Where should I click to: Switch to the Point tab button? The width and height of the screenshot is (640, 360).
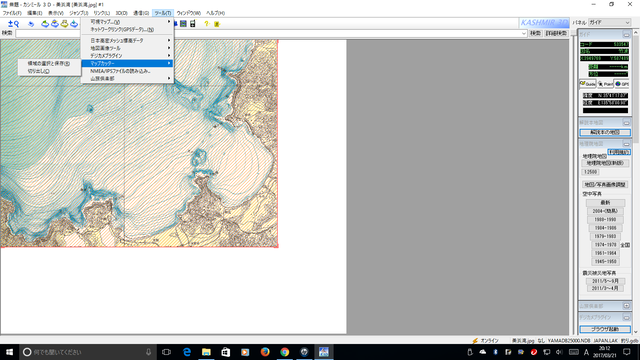pyautogui.click(x=605, y=84)
